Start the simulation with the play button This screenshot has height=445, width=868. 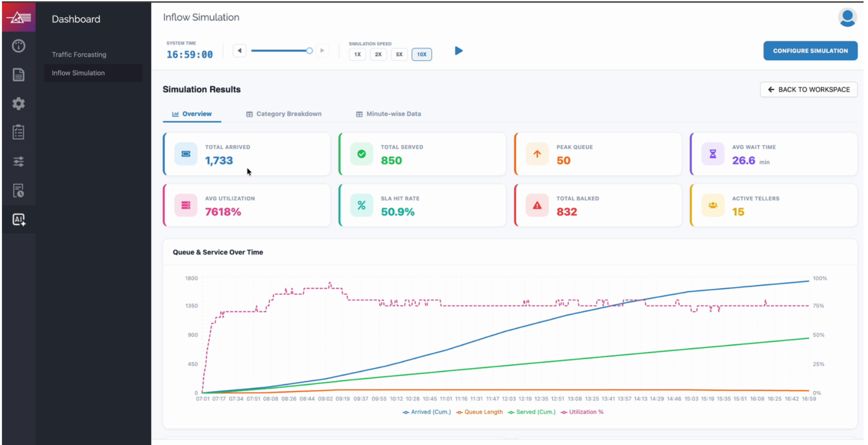[x=458, y=51]
